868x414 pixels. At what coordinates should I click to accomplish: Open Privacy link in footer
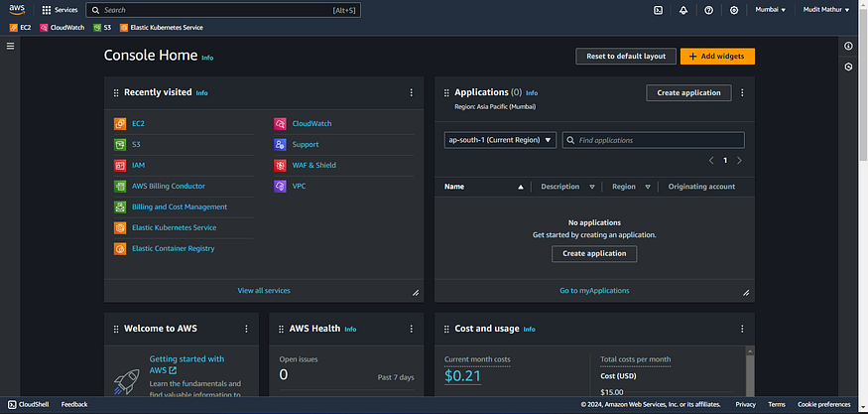click(746, 405)
